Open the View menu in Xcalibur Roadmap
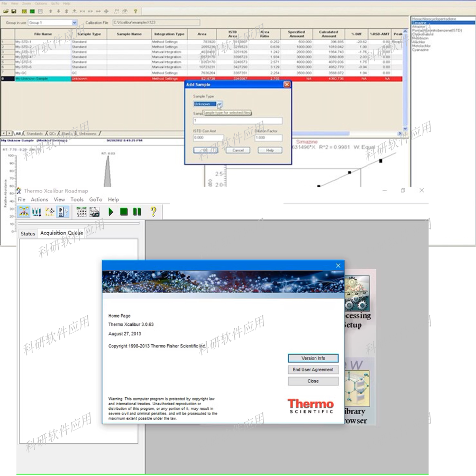This screenshot has height=476, width=476. click(x=59, y=199)
